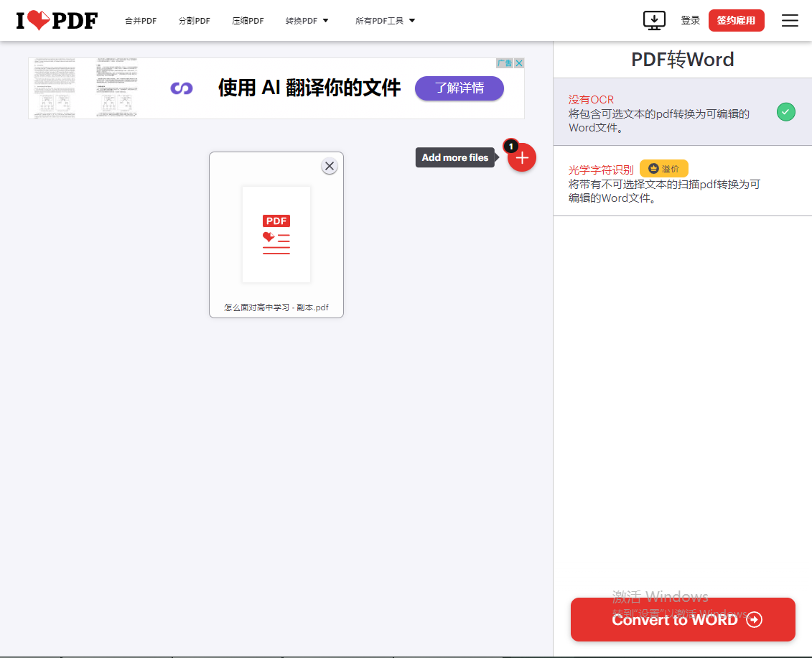Screen dimensions: 812x658
Task: Expand the 转换PDF dropdown menu
Action: pos(307,21)
